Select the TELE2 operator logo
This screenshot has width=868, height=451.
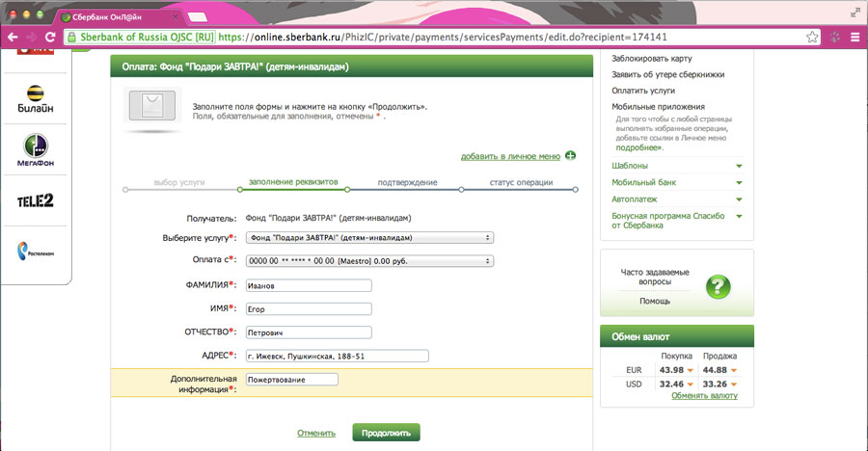pyautogui.click(x=36, y=200)
